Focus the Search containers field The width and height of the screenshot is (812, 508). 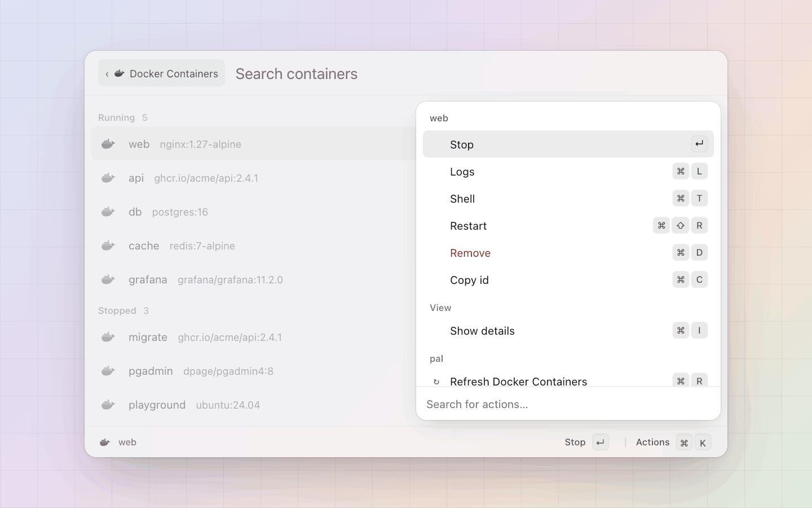point(474,74)
